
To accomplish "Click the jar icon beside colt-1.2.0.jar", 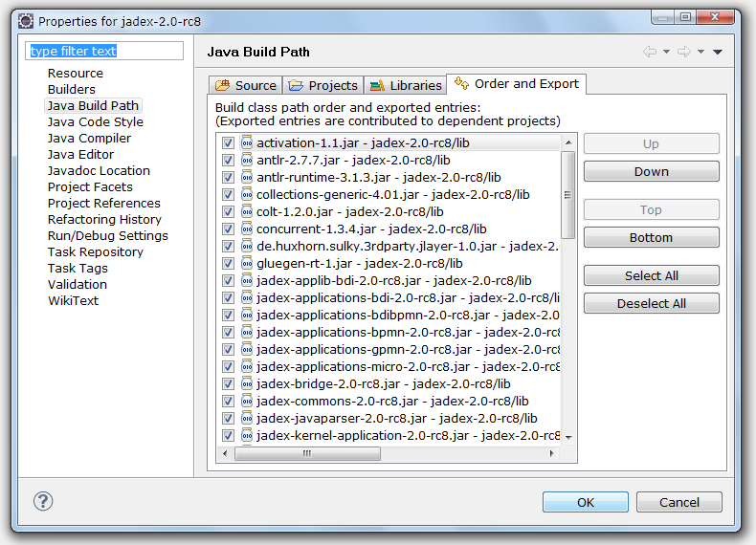I will point(246,212).
